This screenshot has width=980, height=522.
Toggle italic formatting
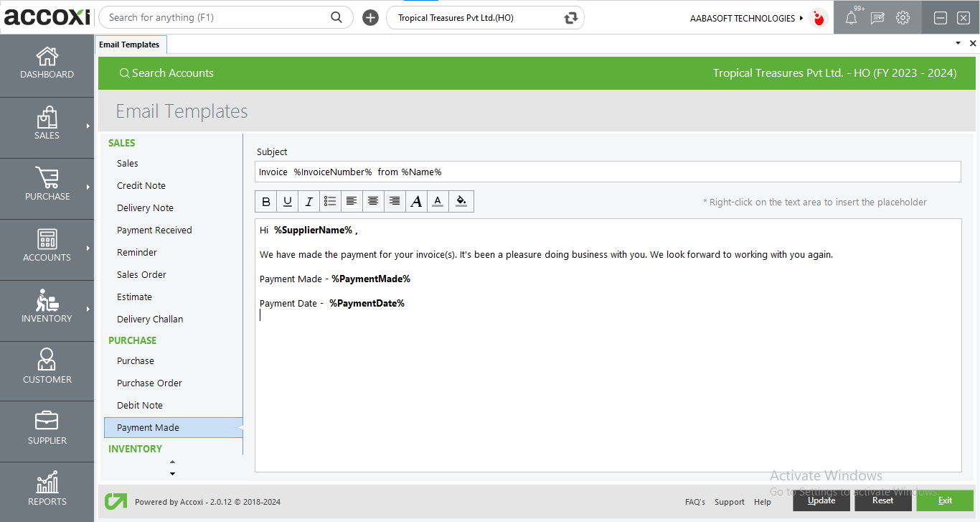(308, 201)
